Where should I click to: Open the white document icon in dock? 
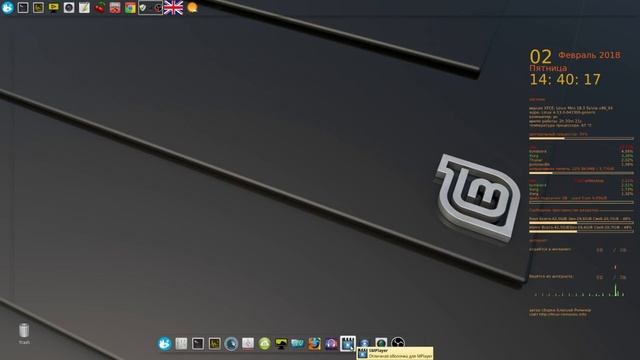pos(248,344)
